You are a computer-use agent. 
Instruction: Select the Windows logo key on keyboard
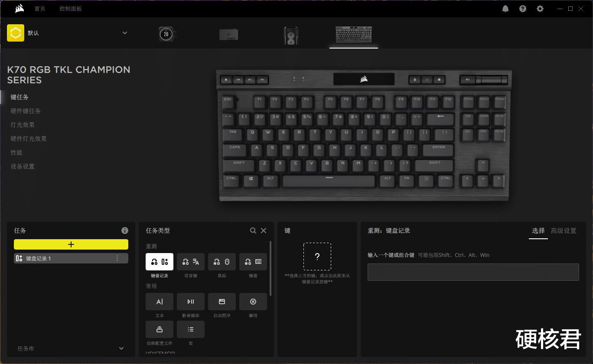pos(251,181)
